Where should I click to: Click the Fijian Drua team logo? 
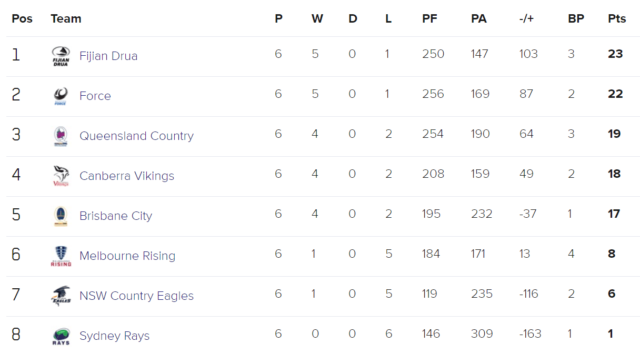point(61,56)
